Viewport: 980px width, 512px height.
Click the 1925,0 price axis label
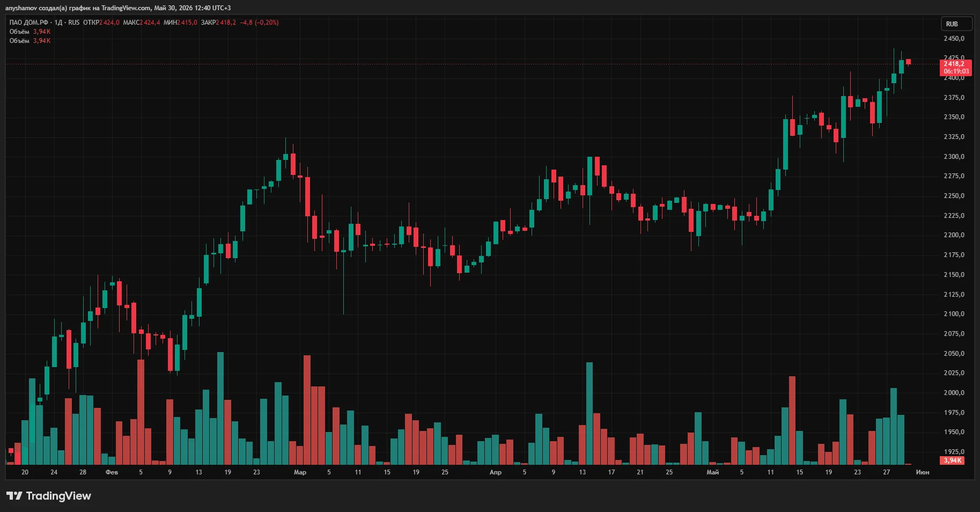pos(954,452)
